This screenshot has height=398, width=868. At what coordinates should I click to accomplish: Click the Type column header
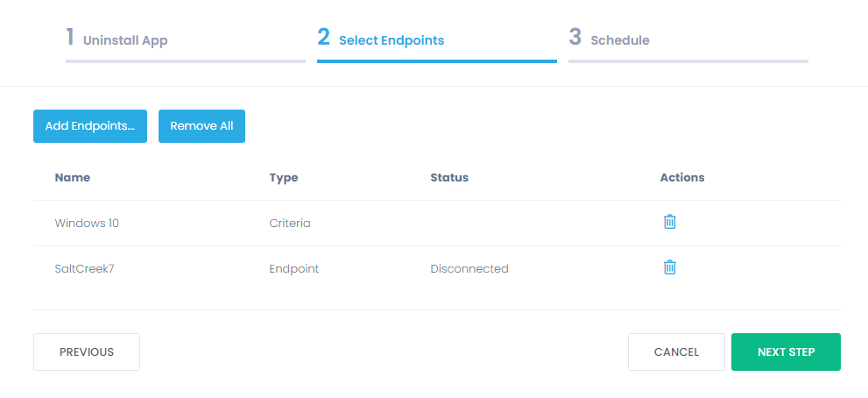click(284, 177)
